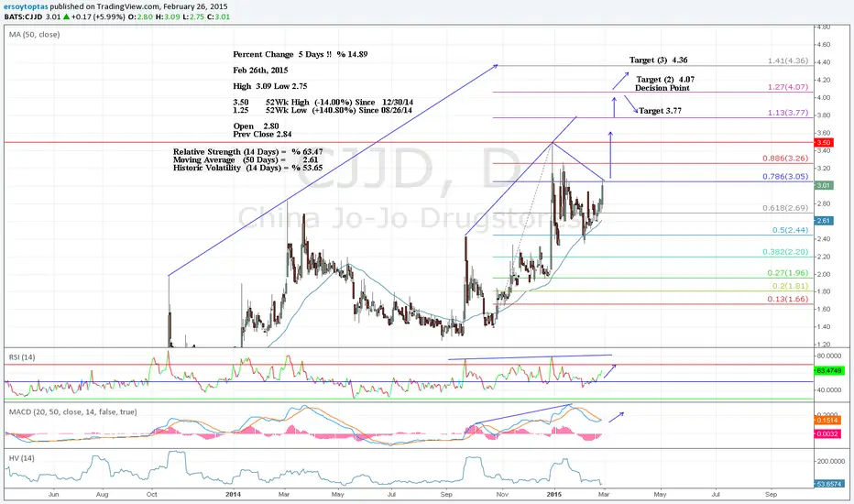Select the MACD (20, 50, close, 14, false, true) label
854x504 pixels.
(73, 412)
